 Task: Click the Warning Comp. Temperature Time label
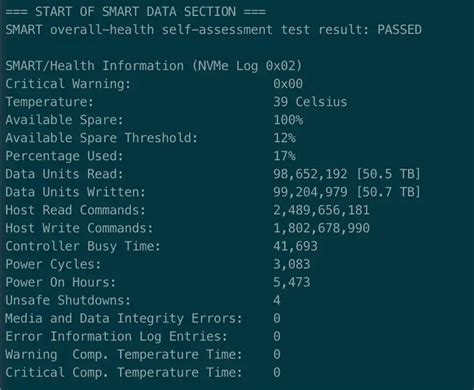click(x=124, y=354)
